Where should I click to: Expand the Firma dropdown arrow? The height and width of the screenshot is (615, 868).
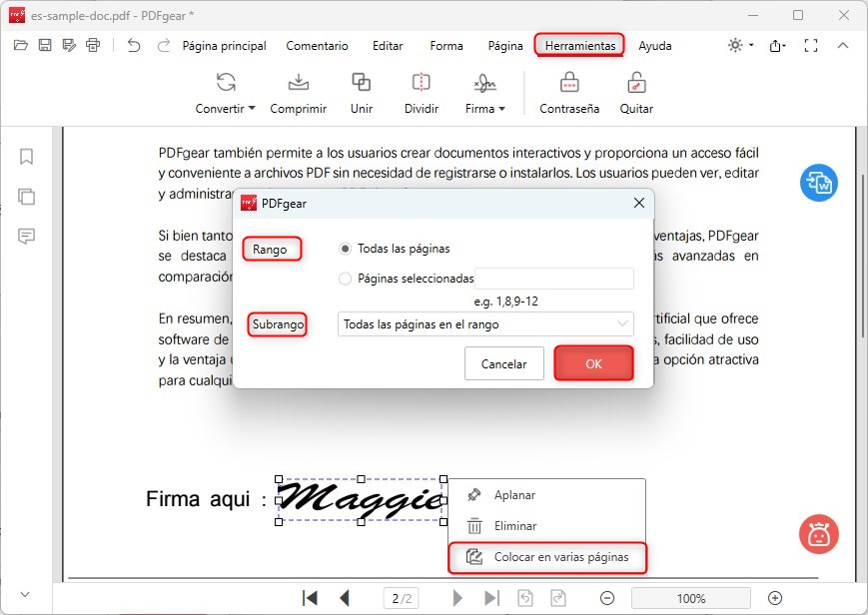[502, 109]
